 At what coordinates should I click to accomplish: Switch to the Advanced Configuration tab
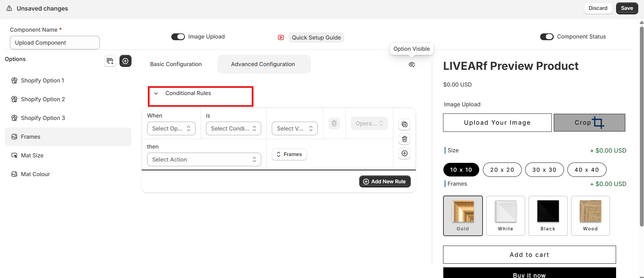264,64
